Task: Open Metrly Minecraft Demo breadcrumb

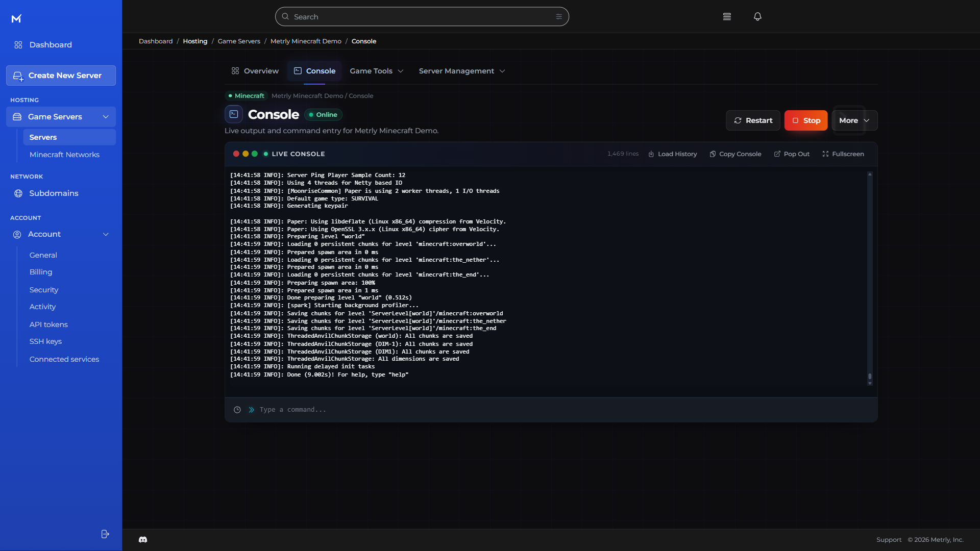Action: coord(306,41)
